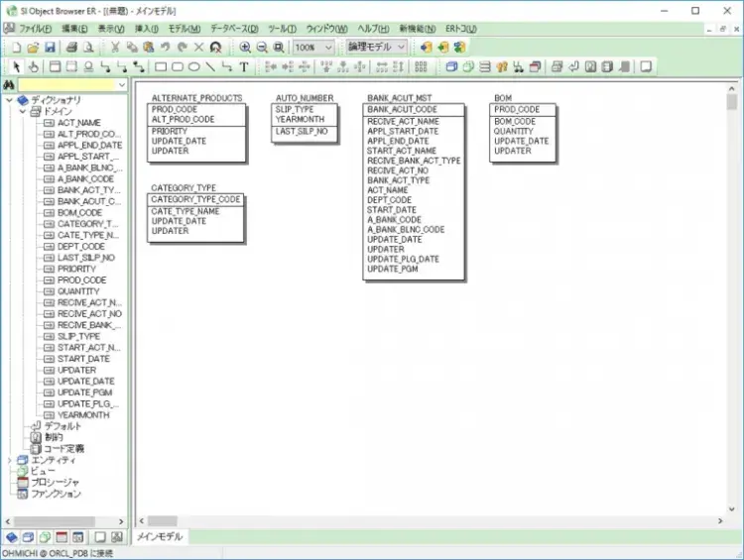Collapse the ドメイン tree node
The width and height of the screenshot is (744, 560).
[22, 111]
